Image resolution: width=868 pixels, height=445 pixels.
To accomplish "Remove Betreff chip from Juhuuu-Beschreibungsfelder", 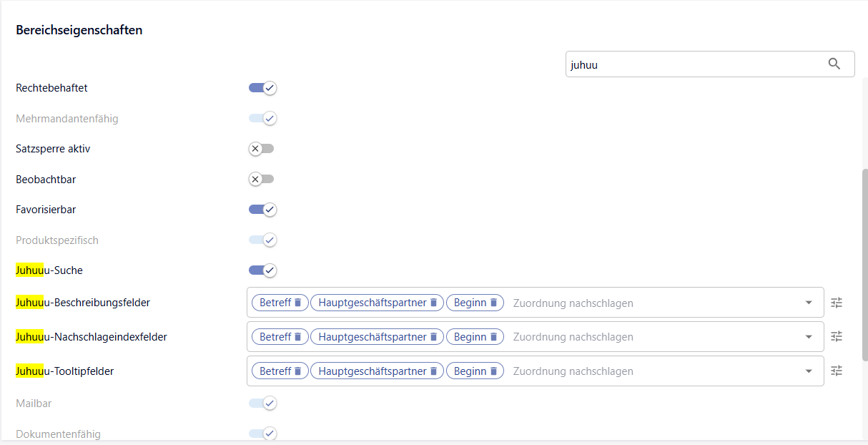I will (298, 303).
